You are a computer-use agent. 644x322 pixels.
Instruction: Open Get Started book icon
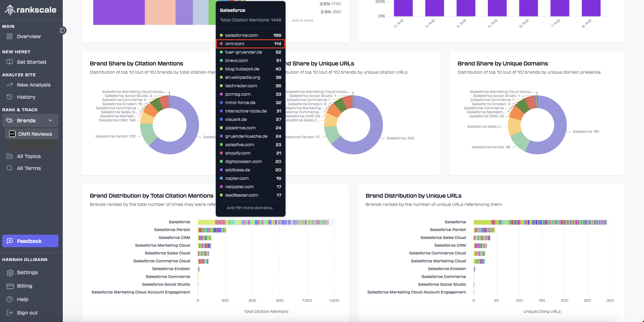click(10, 62)
